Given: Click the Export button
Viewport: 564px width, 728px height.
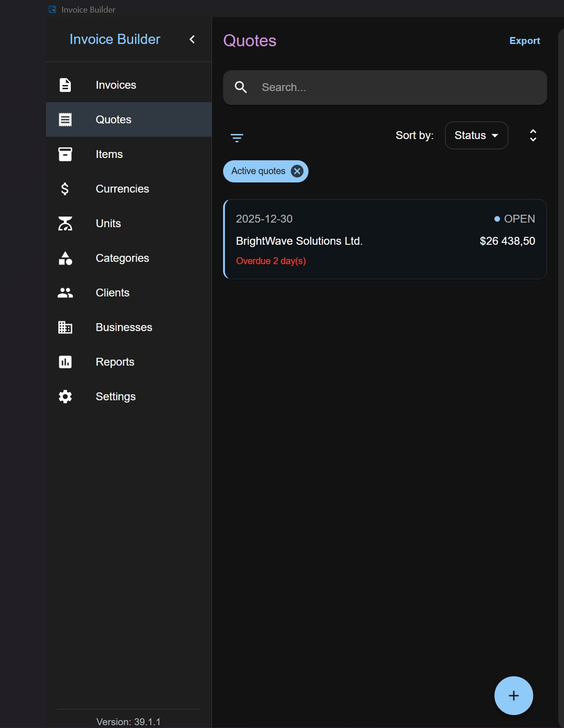Looking at the screenshot, I should [x=525, y=41].
